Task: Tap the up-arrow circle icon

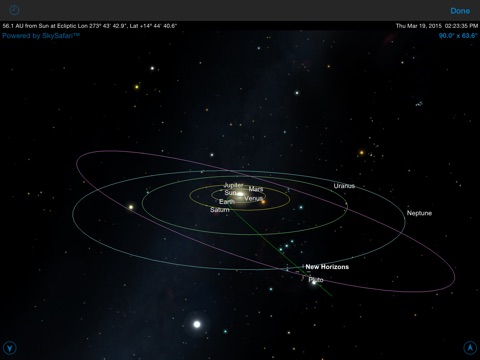Action: tap(470, 348)
